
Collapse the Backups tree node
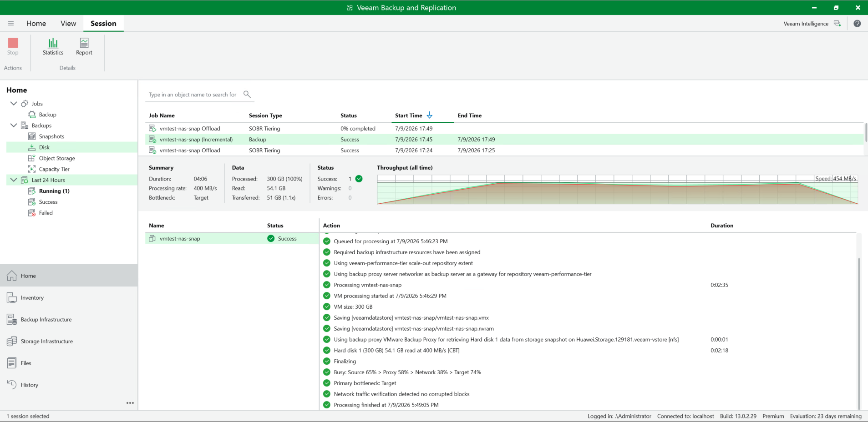click(14, 126)
